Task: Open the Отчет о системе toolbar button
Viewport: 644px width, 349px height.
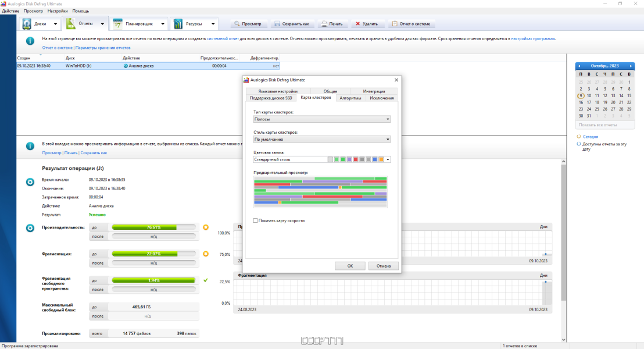Action: point(411,24)
